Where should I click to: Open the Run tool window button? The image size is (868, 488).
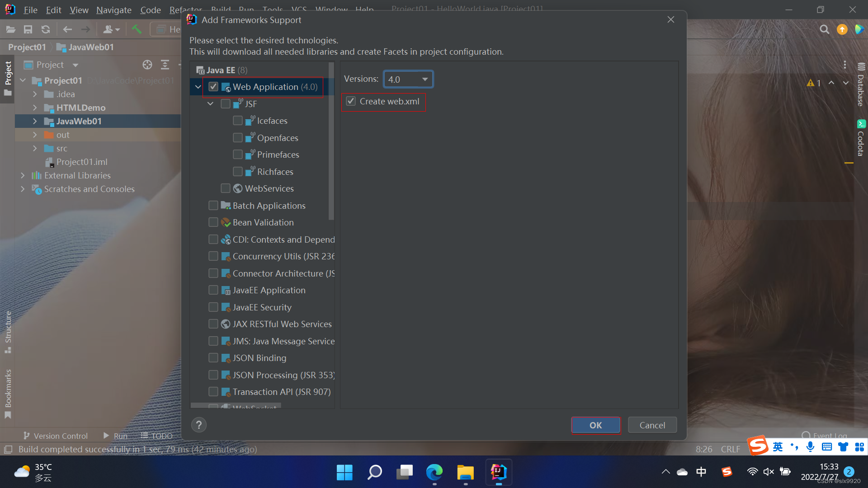click(115, 436)
